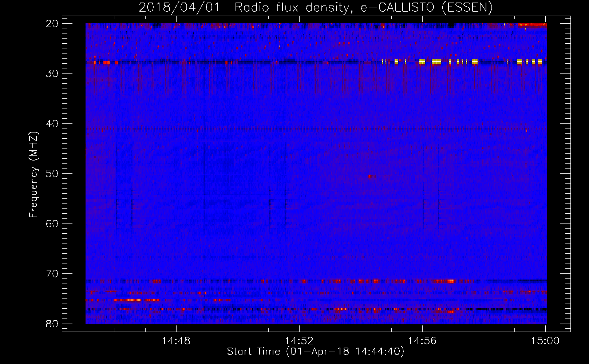Click the 40 MHz frequency tick label
The height and width of the screenshot is (364, 589).
pos(52,124)
